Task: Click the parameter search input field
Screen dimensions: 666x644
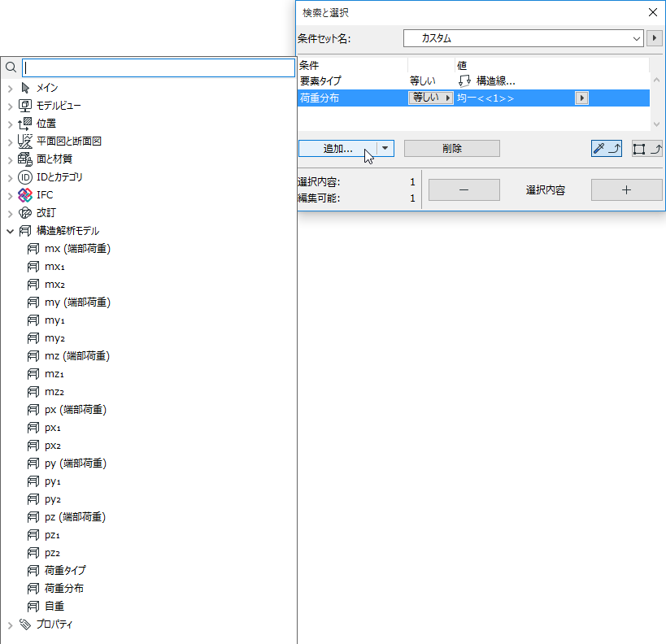Action: 159,67
